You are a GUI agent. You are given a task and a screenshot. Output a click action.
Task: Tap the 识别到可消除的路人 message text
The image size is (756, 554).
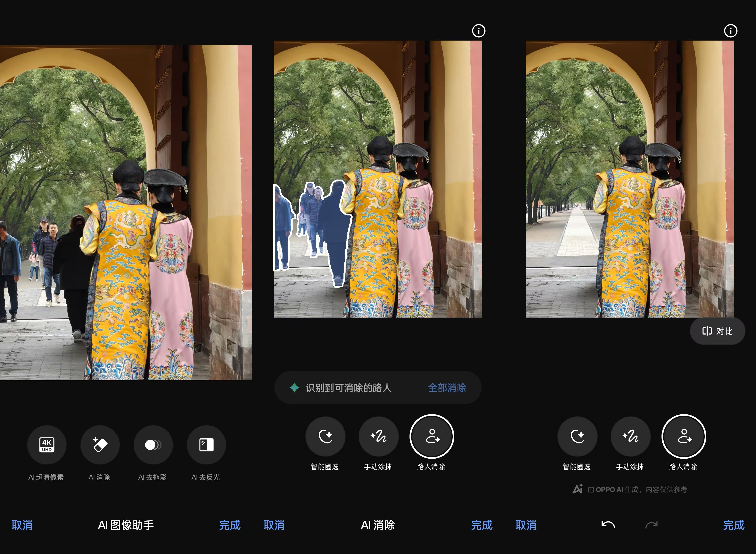[349, 388]
